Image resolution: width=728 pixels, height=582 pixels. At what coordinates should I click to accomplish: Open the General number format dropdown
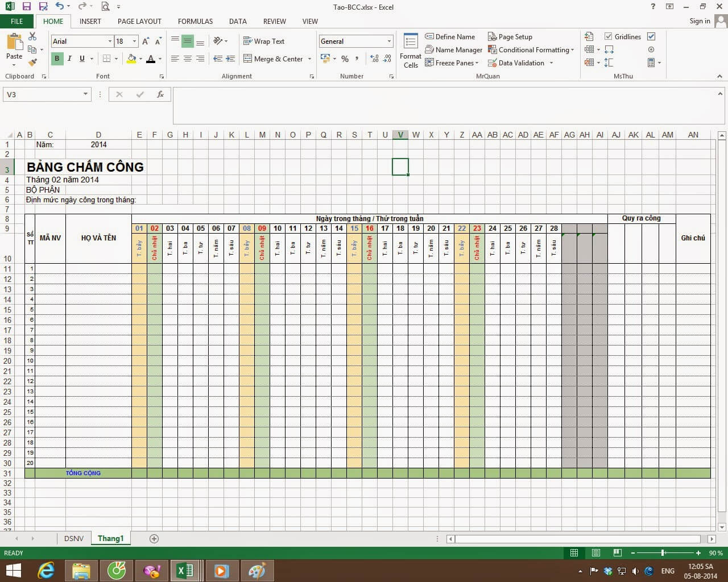pyautogui.click(x=388, y=41)
